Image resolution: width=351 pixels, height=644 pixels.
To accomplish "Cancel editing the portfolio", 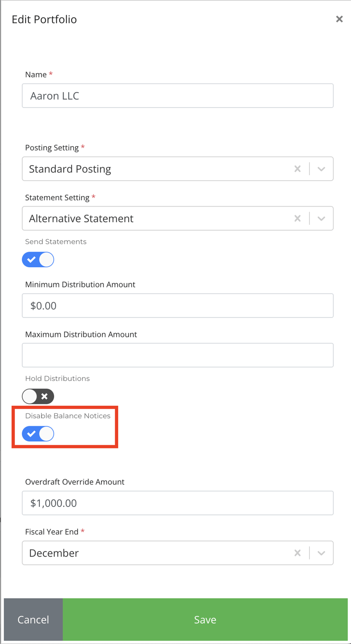I will click(x=33, y=619).
